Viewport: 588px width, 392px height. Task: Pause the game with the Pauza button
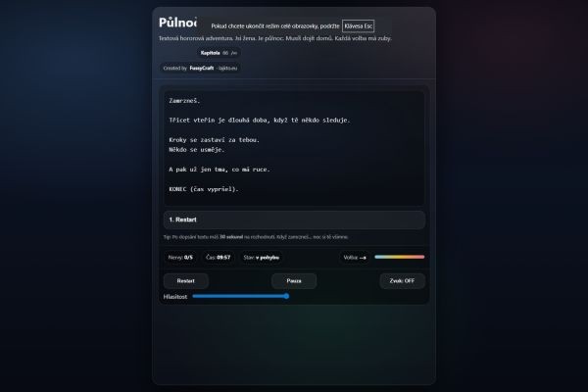pos(294,281)
